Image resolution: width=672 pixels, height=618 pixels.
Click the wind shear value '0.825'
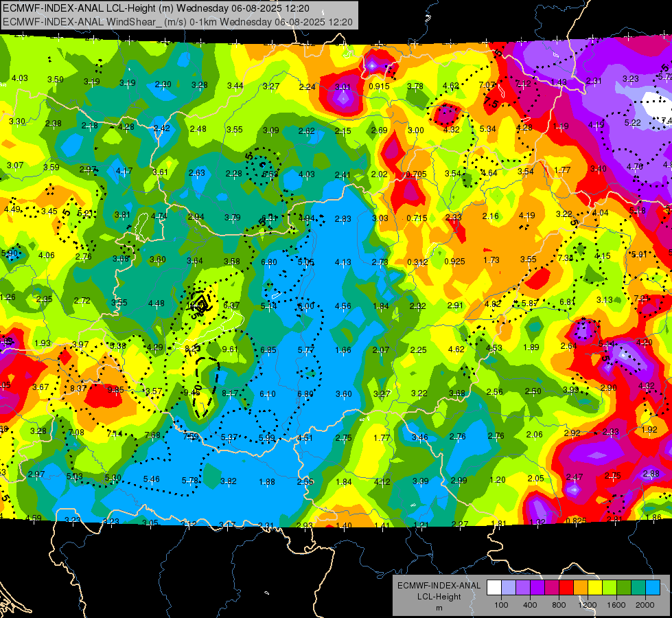pyautogui.click(x=576, y=520)
